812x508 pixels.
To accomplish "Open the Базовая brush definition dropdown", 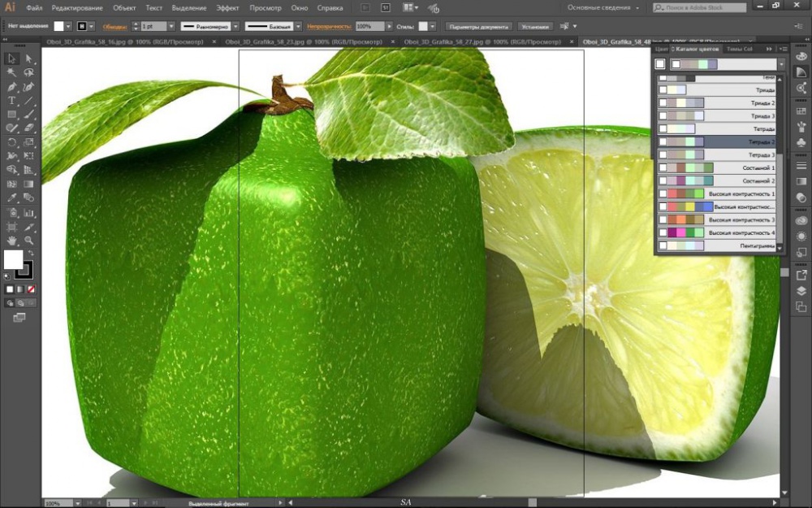I will tap(298, 26).
